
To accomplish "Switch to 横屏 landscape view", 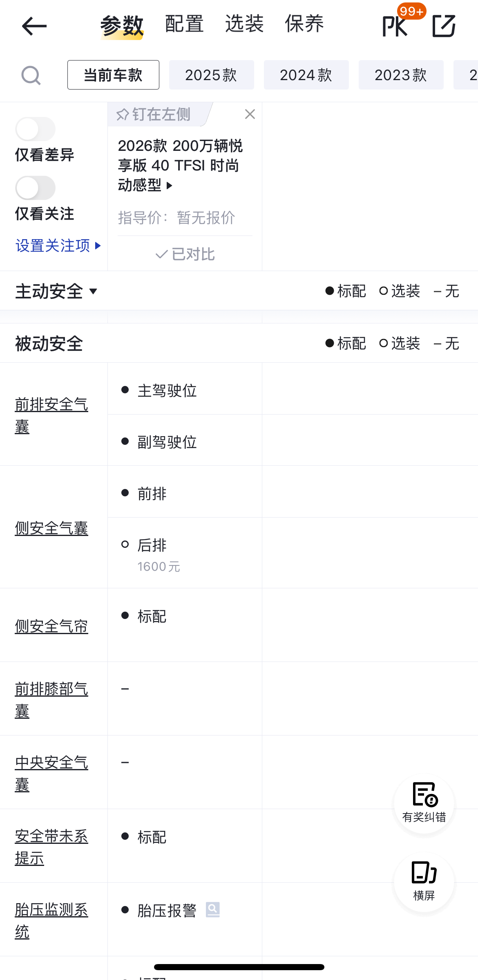I will pos(424,881).
